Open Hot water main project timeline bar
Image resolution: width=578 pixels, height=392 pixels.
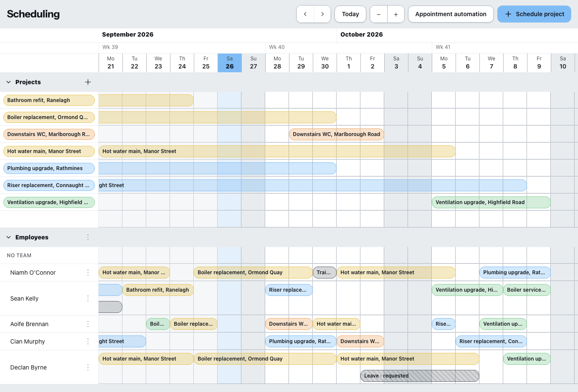pos(277,151)
